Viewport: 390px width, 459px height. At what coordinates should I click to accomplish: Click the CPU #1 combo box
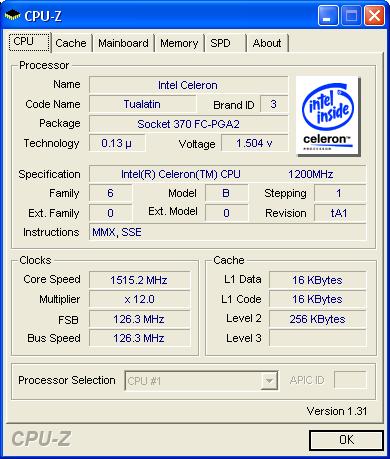click(201, 380)
